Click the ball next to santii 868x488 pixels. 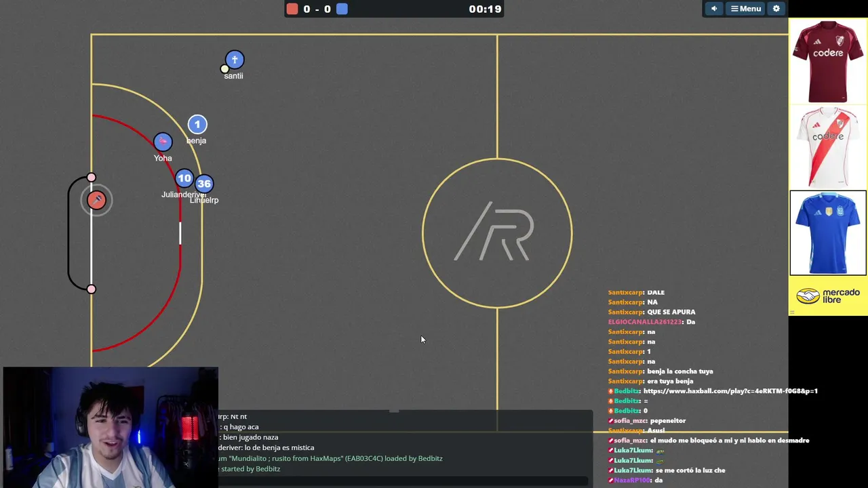coord(225,68)
